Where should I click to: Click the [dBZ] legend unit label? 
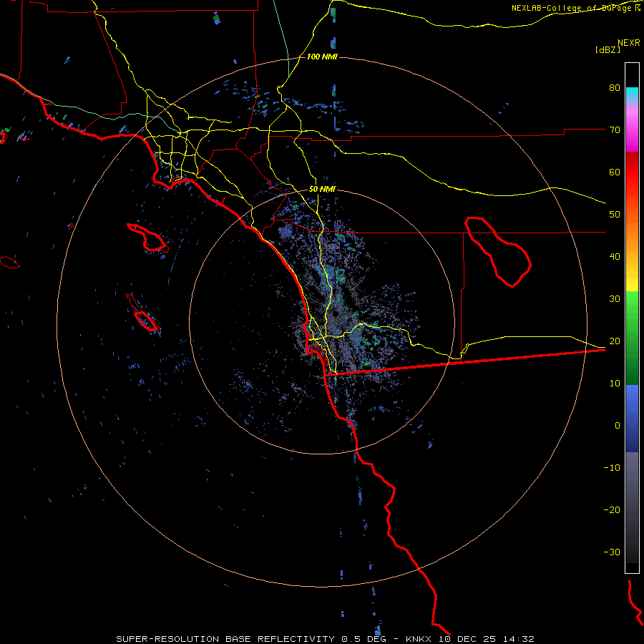click(608, 49)
